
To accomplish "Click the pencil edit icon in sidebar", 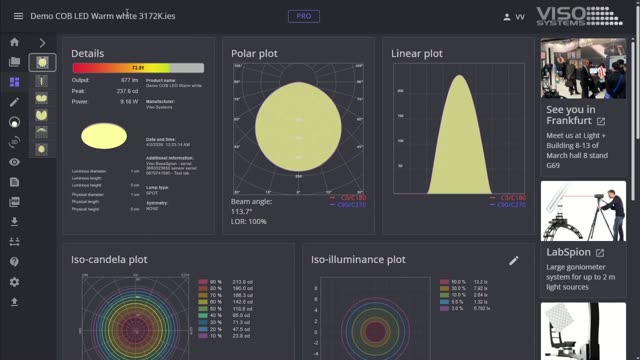I will pyautogui.click(x=15, y=102).
